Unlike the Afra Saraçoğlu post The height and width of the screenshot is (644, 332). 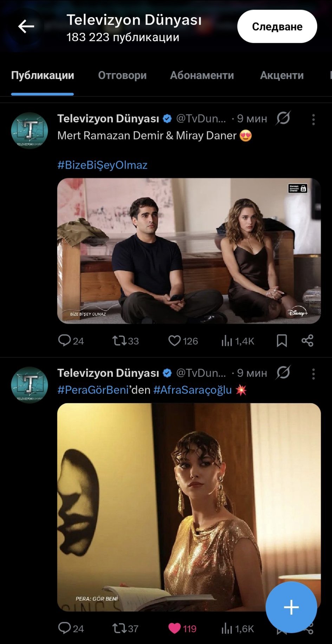175,628
